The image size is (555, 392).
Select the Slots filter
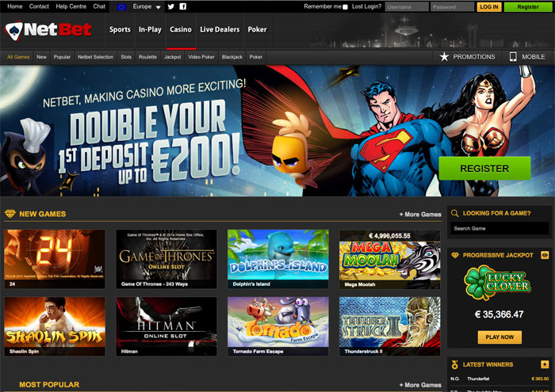click(126, 57)
